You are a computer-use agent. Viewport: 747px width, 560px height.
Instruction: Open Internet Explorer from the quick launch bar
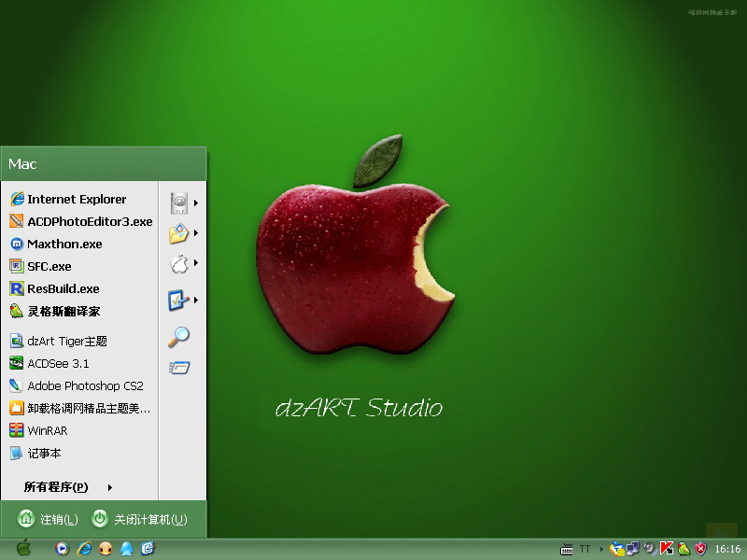click(84, 549)
